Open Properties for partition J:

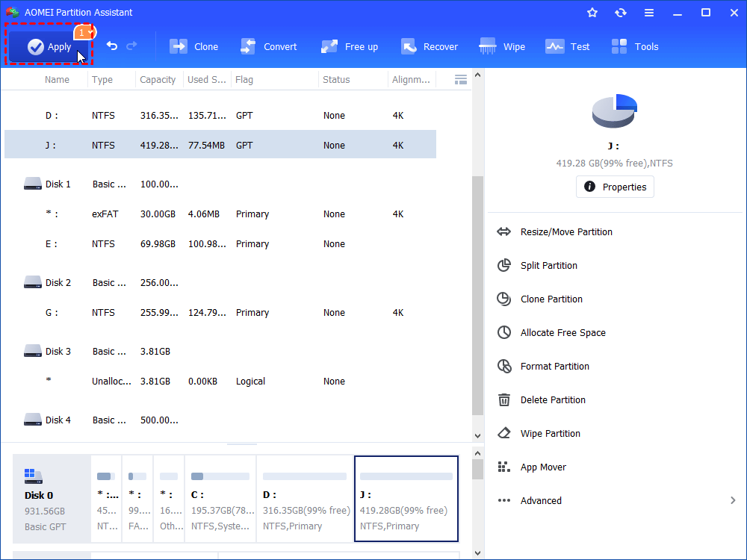(x=615, y=187)
